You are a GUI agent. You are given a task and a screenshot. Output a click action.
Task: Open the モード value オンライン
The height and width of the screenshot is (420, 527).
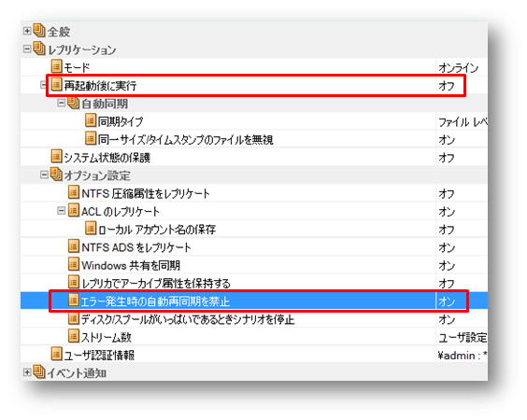[x=458, y=68]
